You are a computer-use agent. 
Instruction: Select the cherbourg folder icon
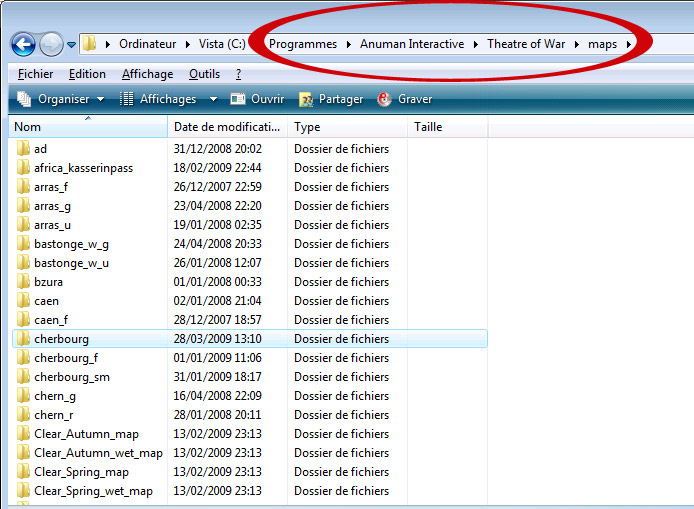24,339
